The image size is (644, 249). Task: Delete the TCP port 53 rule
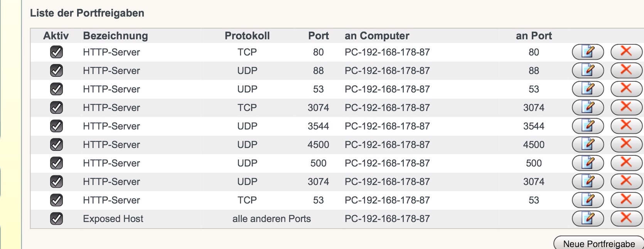(x=626, y=200)
